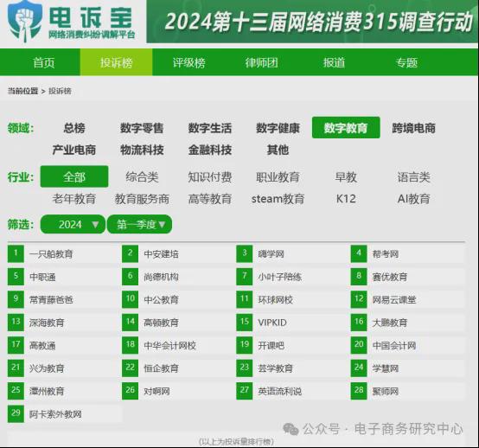479x448 pixels.
Task: Open the 报道 navigation tab
Action: click(335, 62)
